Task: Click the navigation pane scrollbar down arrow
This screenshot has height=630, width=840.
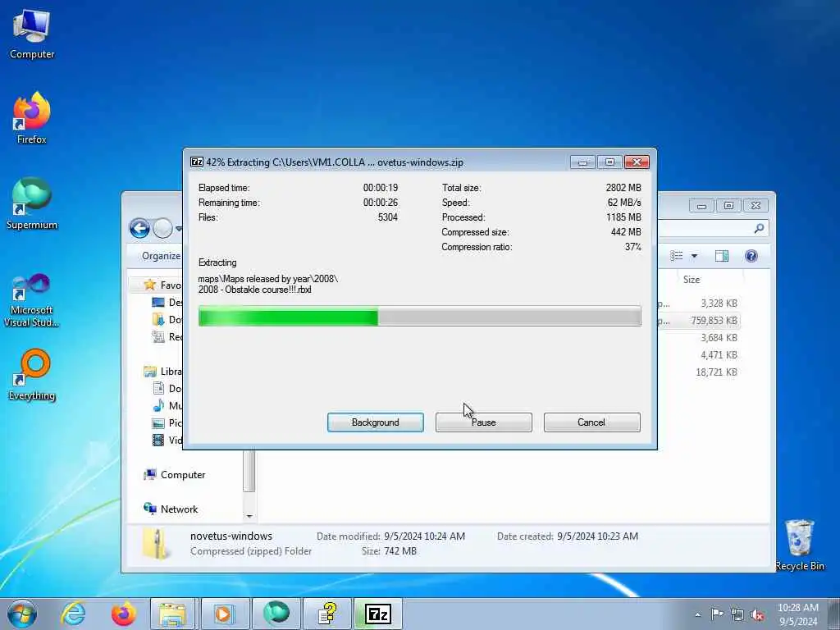Action: pos(249,516)
